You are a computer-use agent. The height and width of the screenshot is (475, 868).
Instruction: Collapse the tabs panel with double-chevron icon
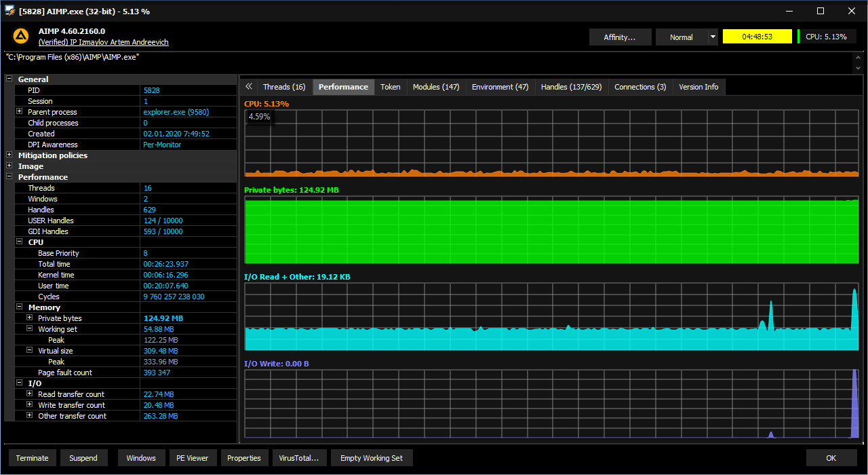pyautogui.click(x=248, y=86)
